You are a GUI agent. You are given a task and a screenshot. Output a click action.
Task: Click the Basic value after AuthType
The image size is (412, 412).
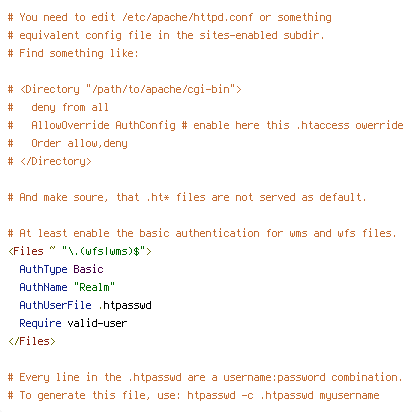tap(88, 269)
